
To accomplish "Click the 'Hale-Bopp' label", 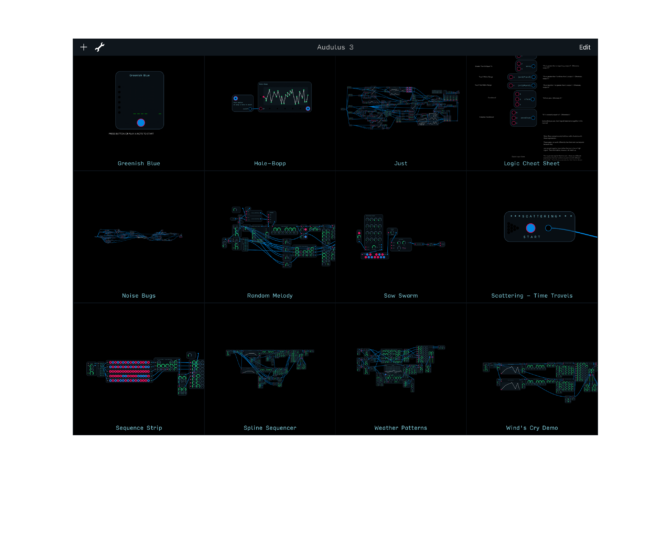I will pos(270,163).
